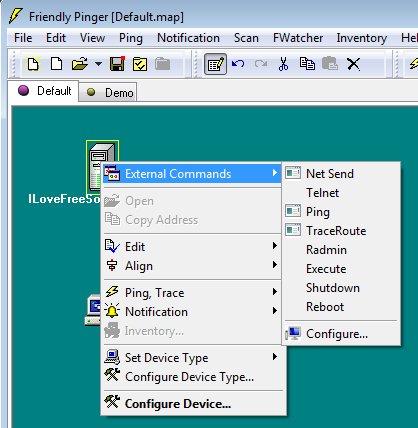This screenshot has width=418, height=428.
Task: Toggle the edit mode toolbar button
Action: coord(216,64)
